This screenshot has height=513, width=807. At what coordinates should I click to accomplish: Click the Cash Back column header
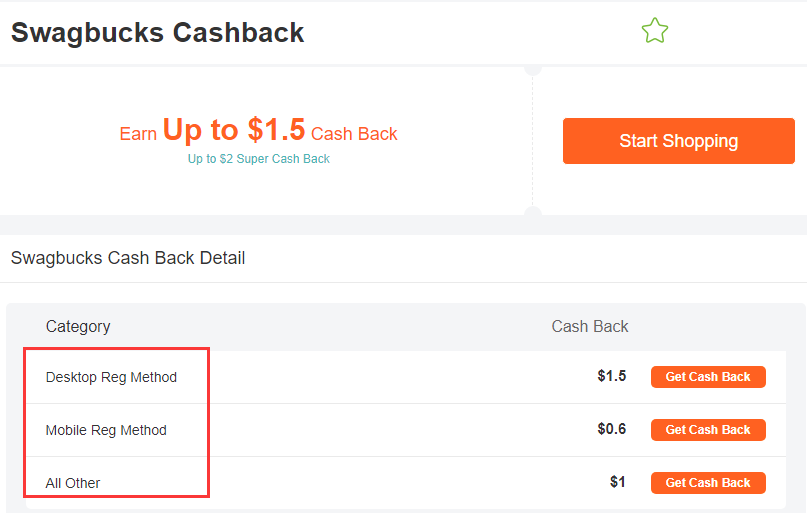[x=590, y=326]
